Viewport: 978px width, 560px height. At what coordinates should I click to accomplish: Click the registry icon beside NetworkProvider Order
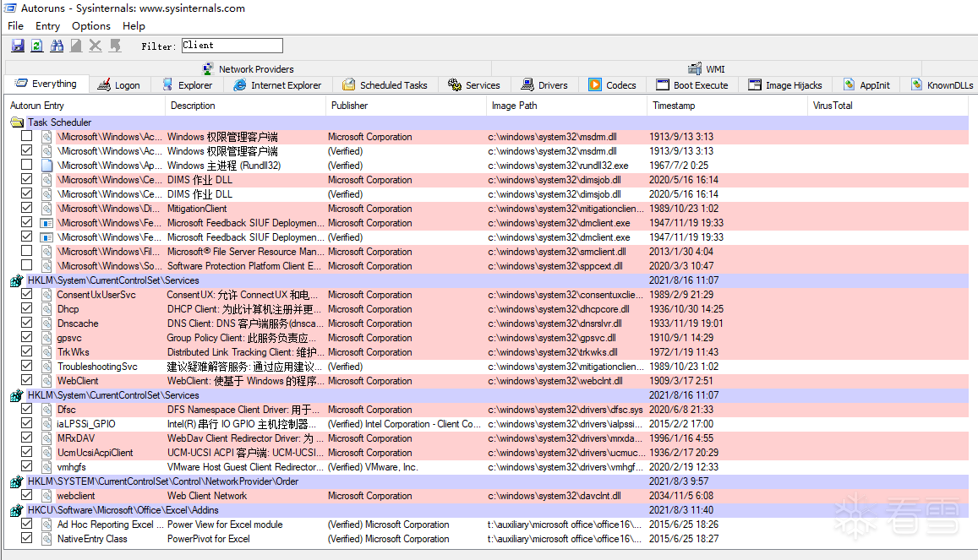(x=17, y=481)
